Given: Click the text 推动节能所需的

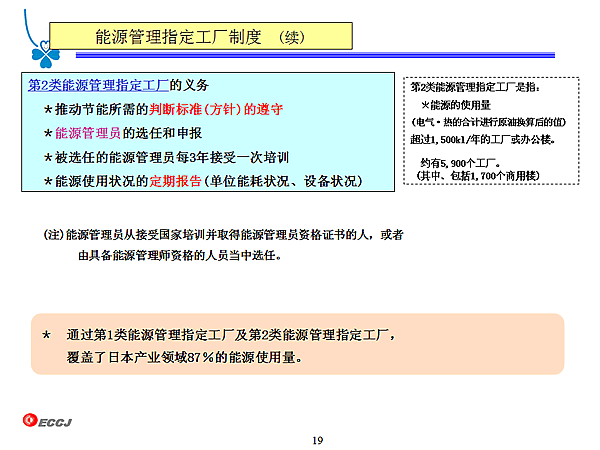Looking at the screenshot, I should (x=102, y=109).
